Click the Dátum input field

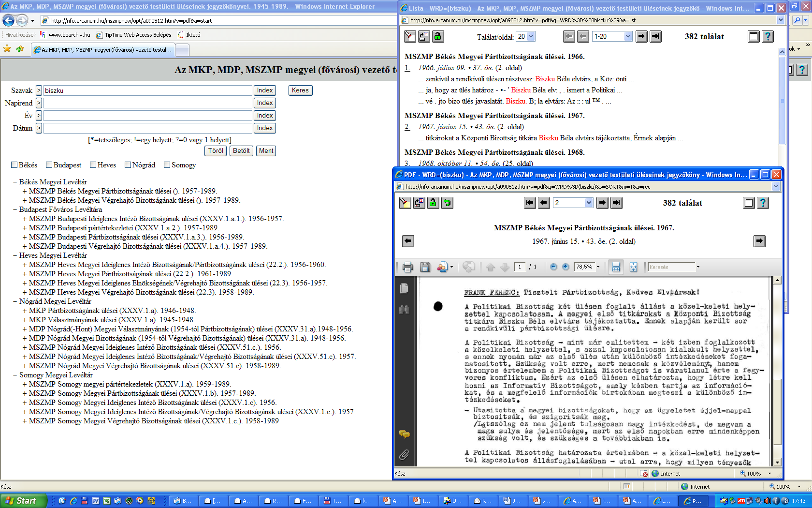click(x=148, y=128)
